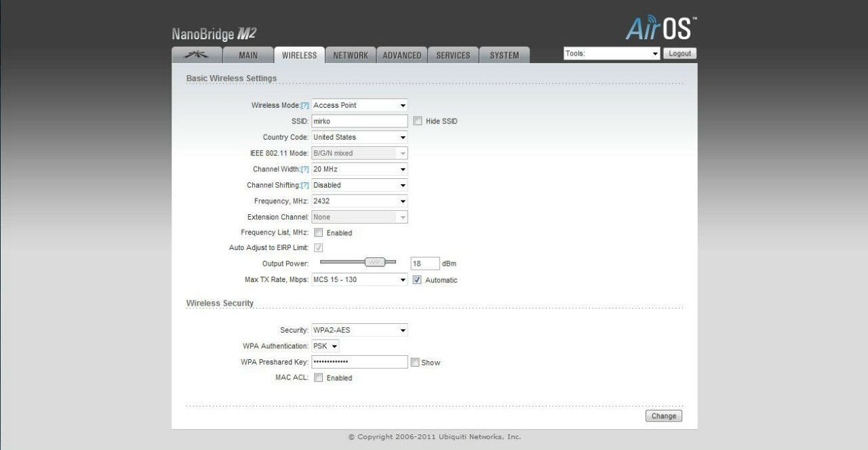Switch to the SYSTEM tab
The width and height of the screenshot is (868, 450).
(x=505, y=56)
